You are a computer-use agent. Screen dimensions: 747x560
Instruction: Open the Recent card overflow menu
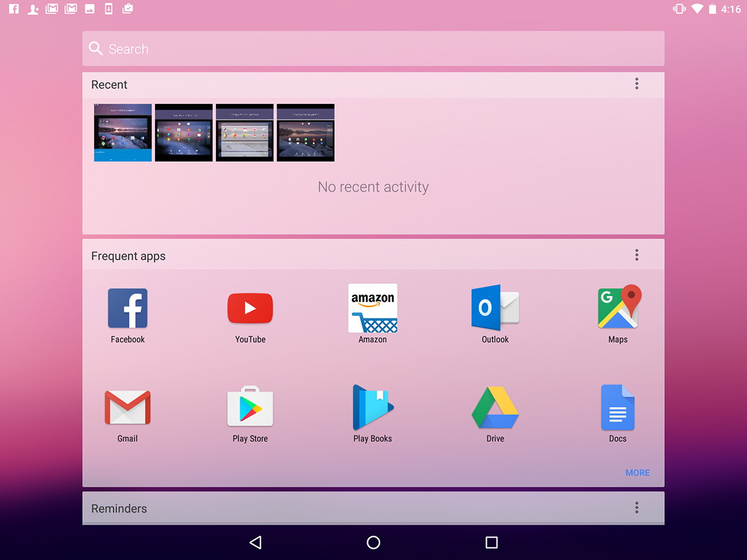pos(637,83)
